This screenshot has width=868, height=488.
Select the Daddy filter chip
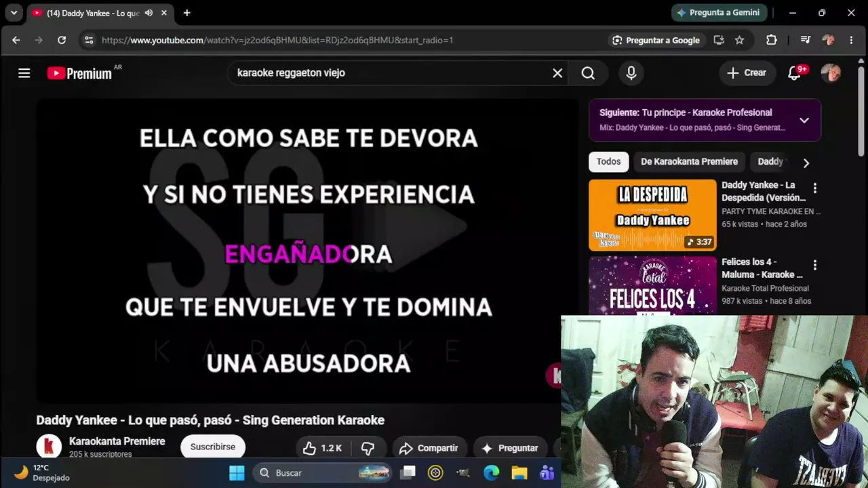[770, 162]
